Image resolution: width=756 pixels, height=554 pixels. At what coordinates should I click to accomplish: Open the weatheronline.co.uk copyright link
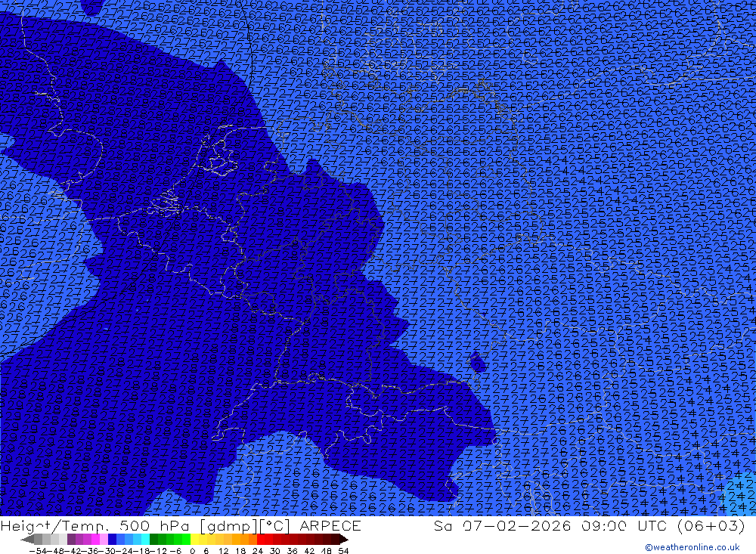point(692,547)
